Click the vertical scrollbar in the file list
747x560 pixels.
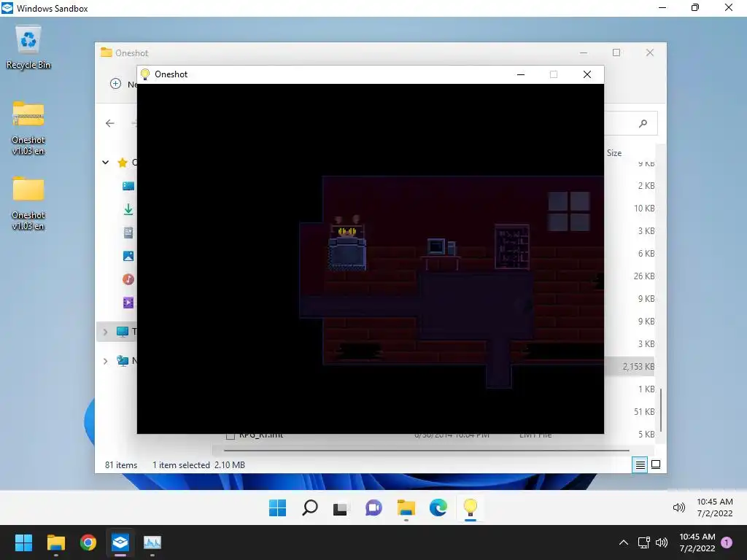660,410
